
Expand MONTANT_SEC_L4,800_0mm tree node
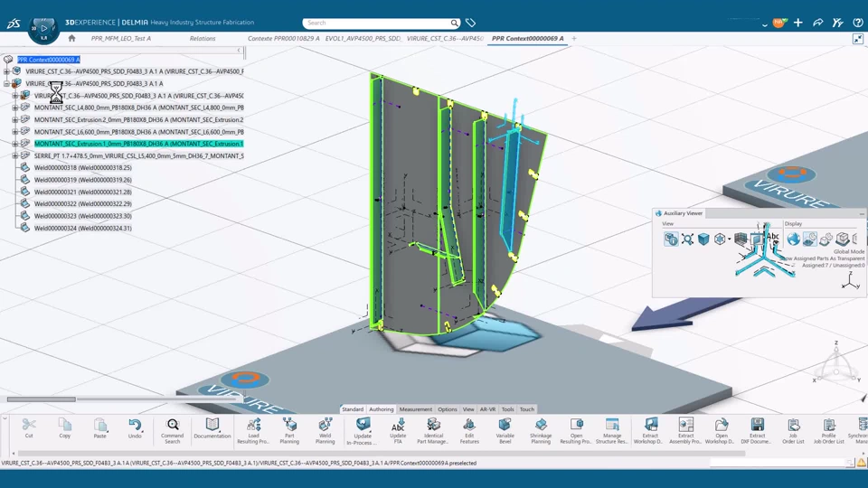point(15,108)
